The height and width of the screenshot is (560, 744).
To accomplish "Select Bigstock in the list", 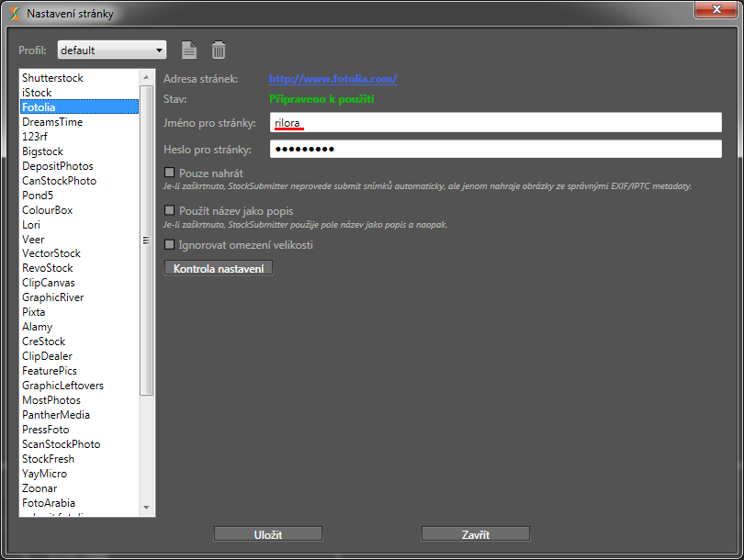I will (x=79, y=151).
